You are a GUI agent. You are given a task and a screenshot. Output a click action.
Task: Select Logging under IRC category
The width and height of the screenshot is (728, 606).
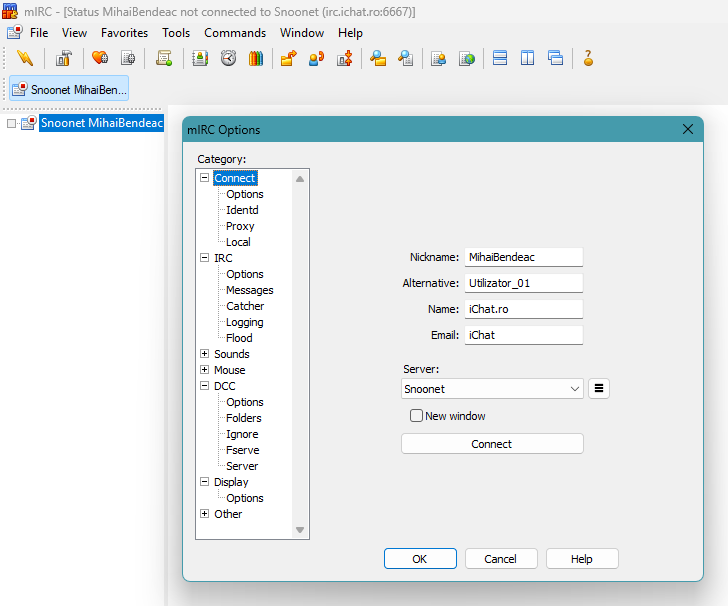pyautogui.click(x=245, y=322)
